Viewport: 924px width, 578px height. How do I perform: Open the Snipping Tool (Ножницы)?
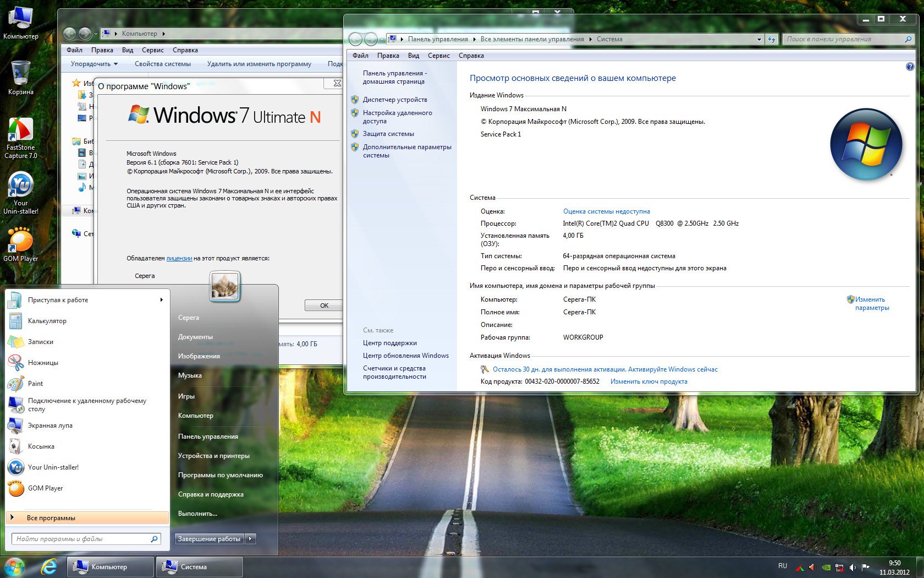click(x=43, y=363)
